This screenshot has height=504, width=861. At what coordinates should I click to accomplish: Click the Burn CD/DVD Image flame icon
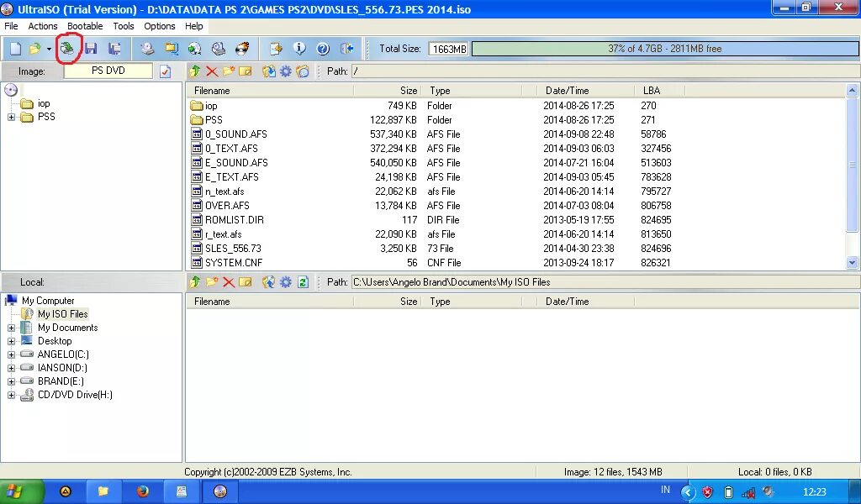[x=242, y=49]
